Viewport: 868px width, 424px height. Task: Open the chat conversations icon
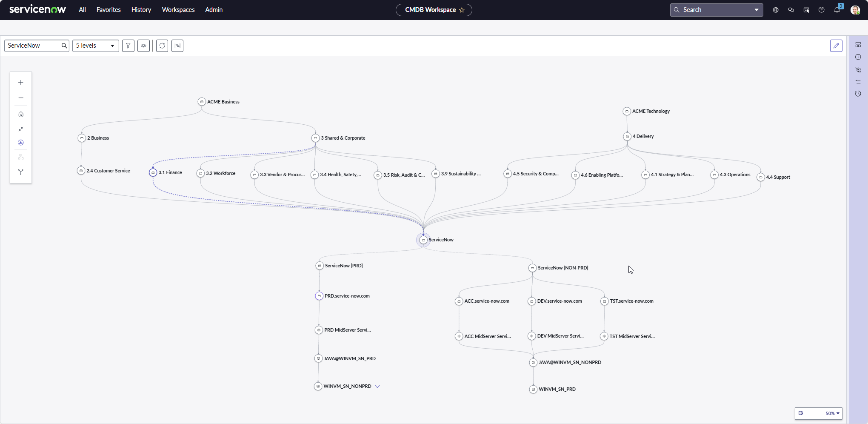pyautogui.click(x=791, y=10)
